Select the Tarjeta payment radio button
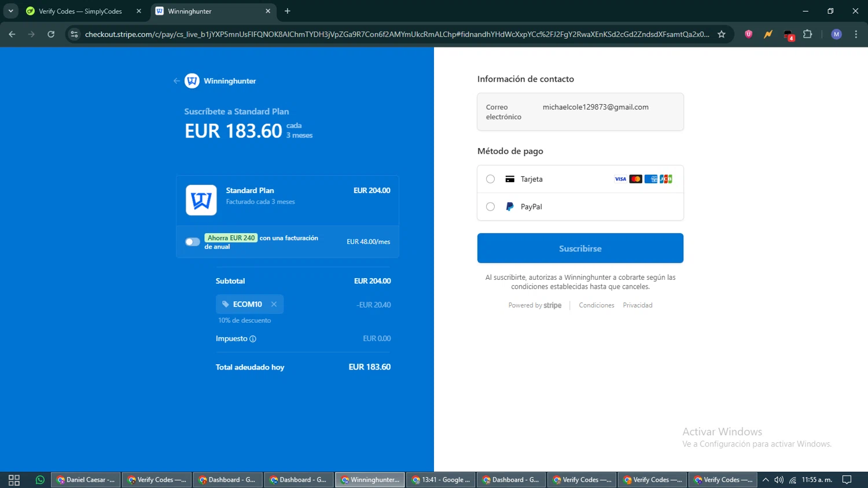 (491, 179)
